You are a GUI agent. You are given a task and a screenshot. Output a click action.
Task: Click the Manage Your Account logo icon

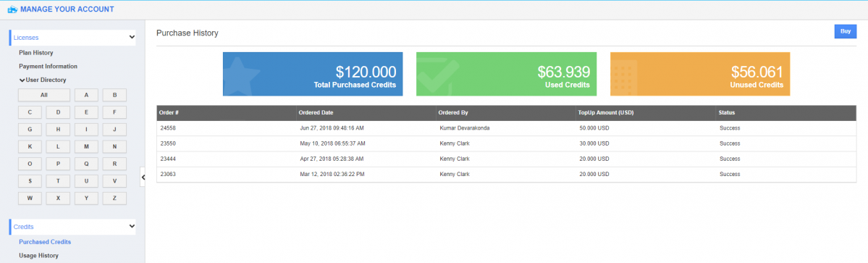12,9
